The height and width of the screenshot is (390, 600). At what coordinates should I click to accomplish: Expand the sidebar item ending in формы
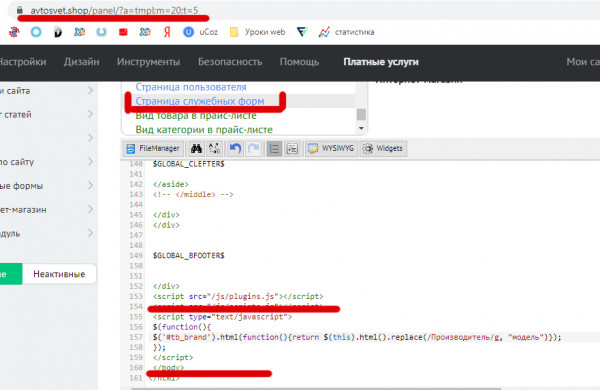pos(90,186)
